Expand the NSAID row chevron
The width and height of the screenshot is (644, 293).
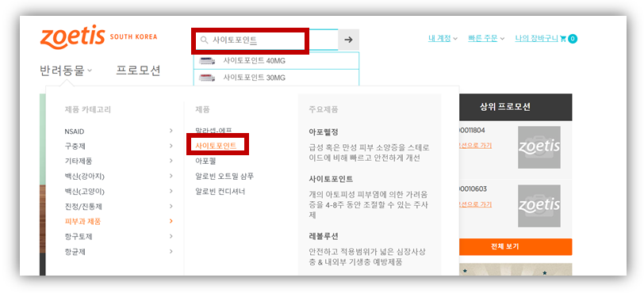[171, 131]
